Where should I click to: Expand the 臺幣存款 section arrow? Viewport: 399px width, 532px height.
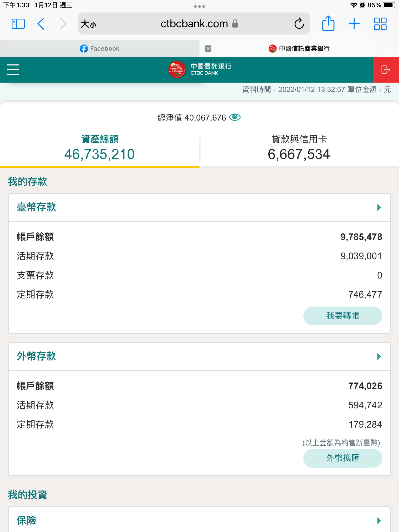pos(379,207)
